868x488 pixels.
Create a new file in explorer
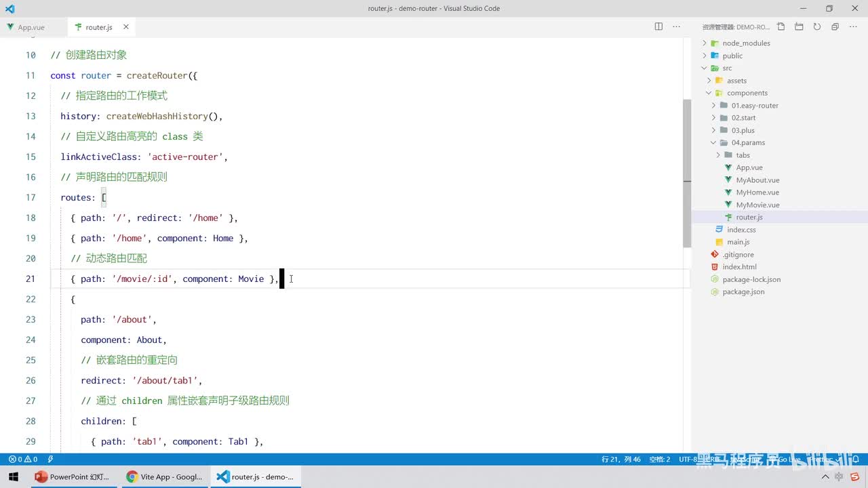(x=781, y=27)
